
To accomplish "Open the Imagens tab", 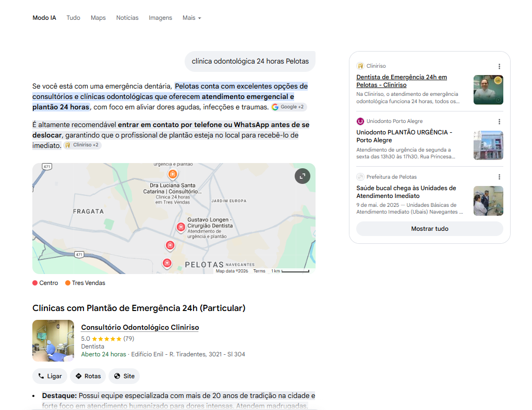I will tap(160, 18).
